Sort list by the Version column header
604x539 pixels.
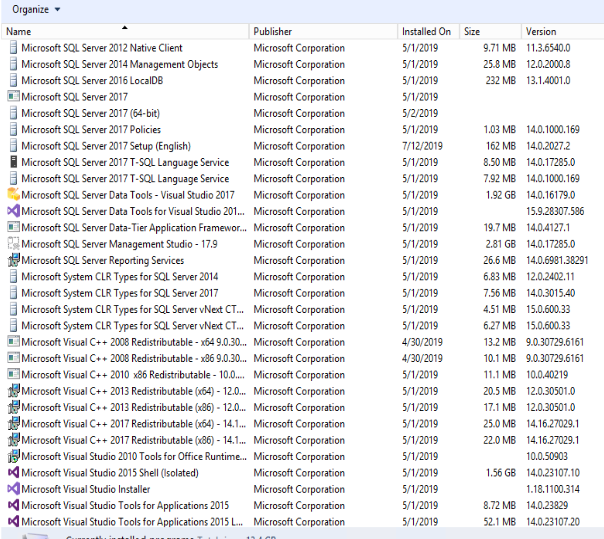(x=562, y=32)
